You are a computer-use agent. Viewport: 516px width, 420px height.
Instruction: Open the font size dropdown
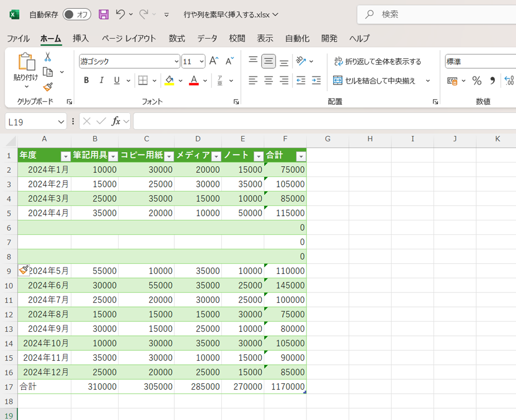[x=201, y=61]
